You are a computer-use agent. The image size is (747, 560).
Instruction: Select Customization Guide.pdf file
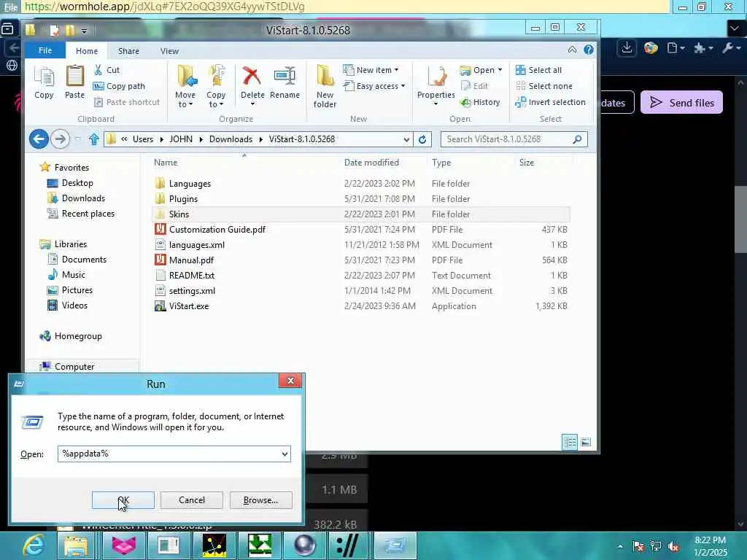360,230
